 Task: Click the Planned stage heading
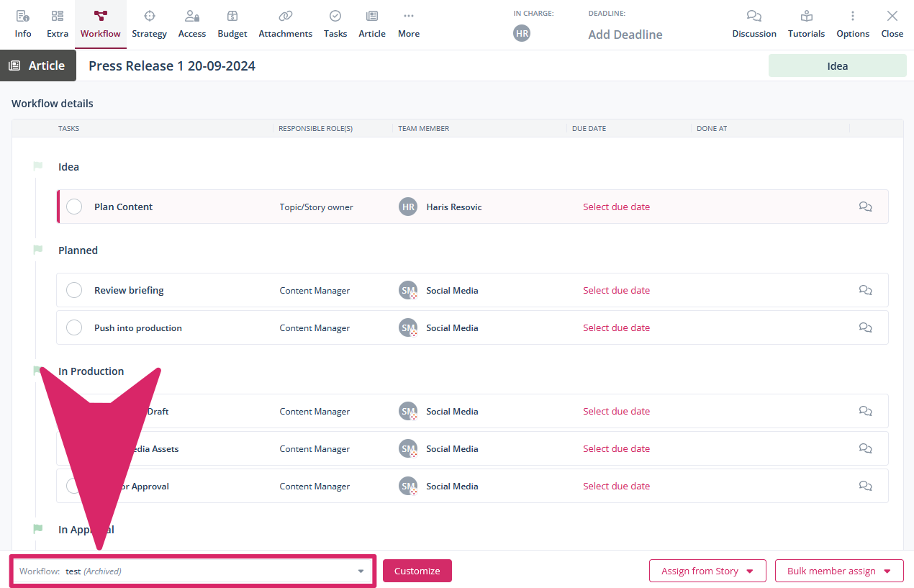coord(78,250)
